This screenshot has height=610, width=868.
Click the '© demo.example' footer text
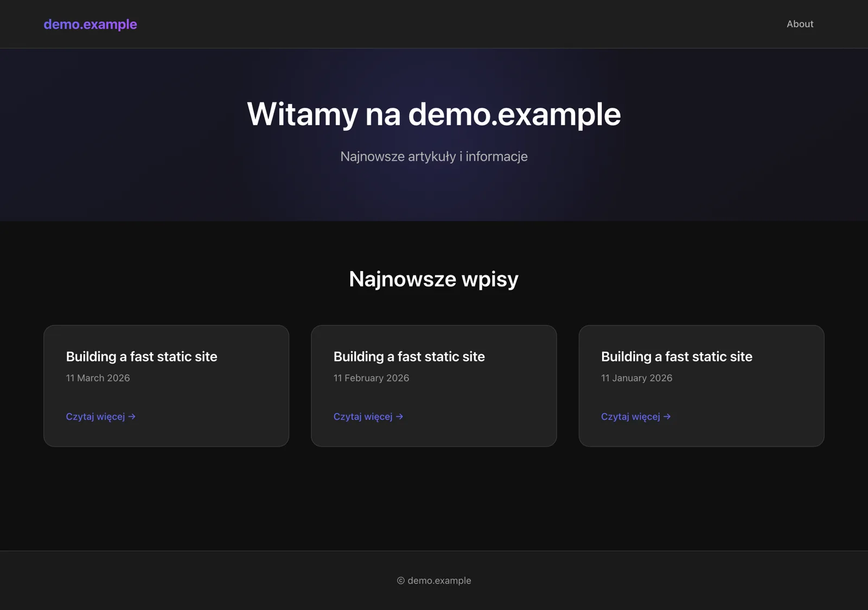[x=434, y=581]
